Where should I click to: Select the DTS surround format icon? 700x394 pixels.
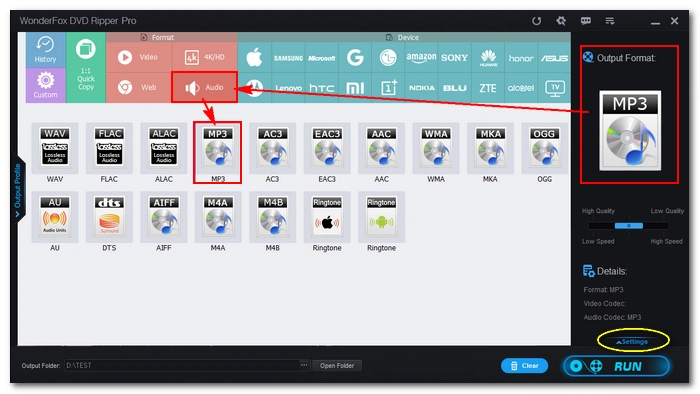pos(109,217)
